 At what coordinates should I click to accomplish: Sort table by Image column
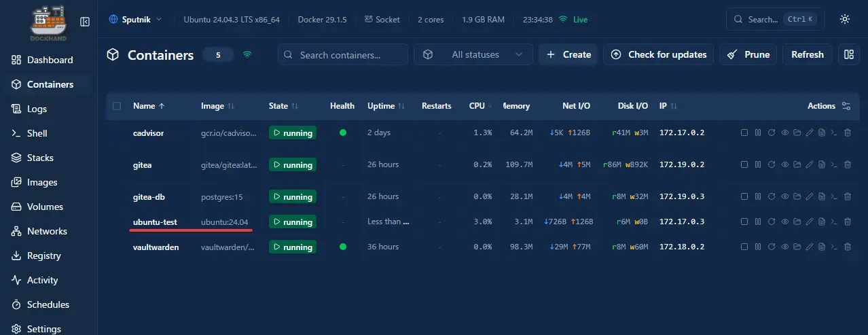click(217, 106)
